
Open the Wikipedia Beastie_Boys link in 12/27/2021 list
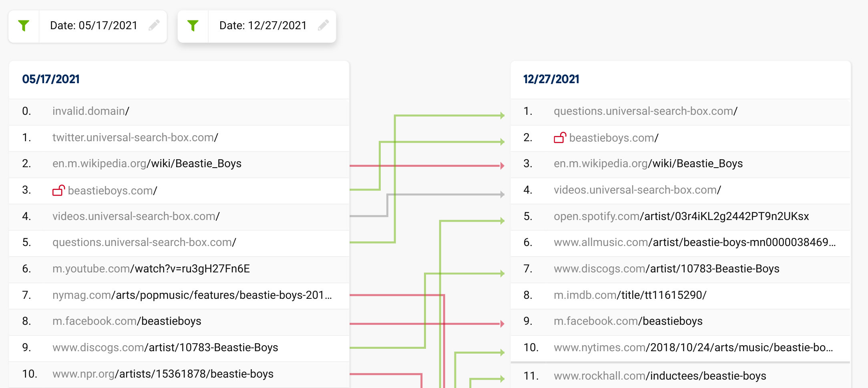pyautogui.click(x=648, y=164)
